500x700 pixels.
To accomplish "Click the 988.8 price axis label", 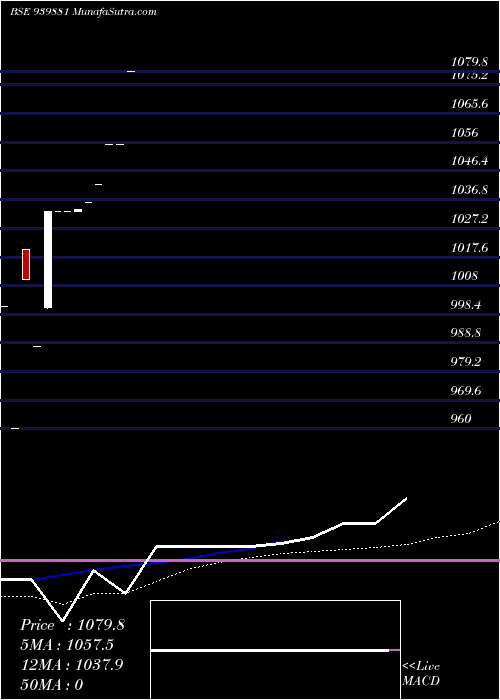I will pos(466,333).
